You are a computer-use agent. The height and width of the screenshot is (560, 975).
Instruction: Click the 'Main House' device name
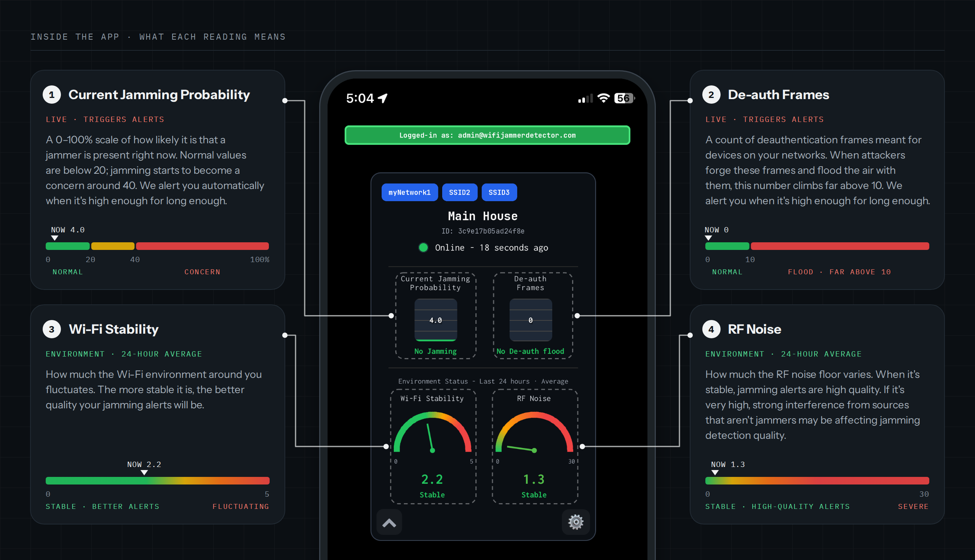point(483,216)
